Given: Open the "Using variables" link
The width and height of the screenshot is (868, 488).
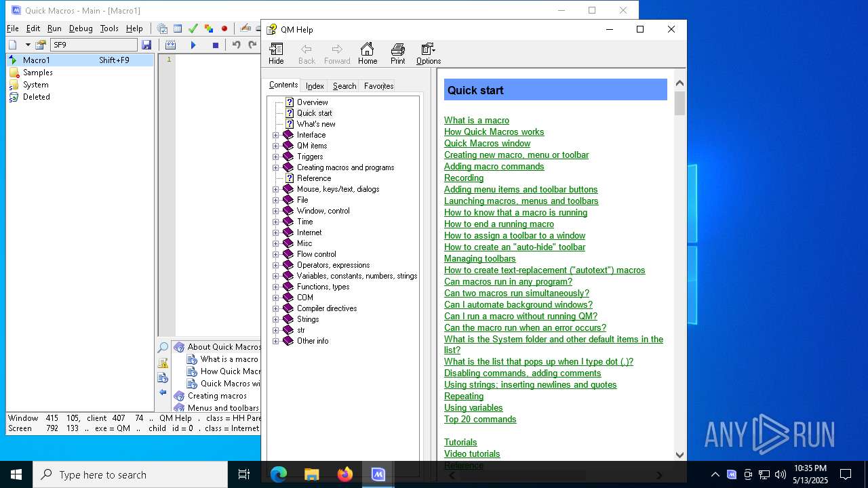Looking at the screenshot, I should (473, 408).
